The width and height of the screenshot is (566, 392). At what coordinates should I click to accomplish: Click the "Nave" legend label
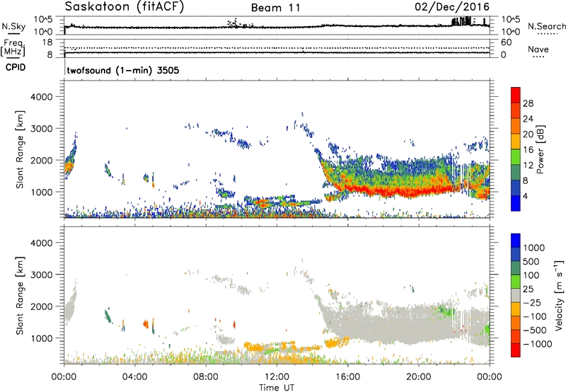(538, 49)
